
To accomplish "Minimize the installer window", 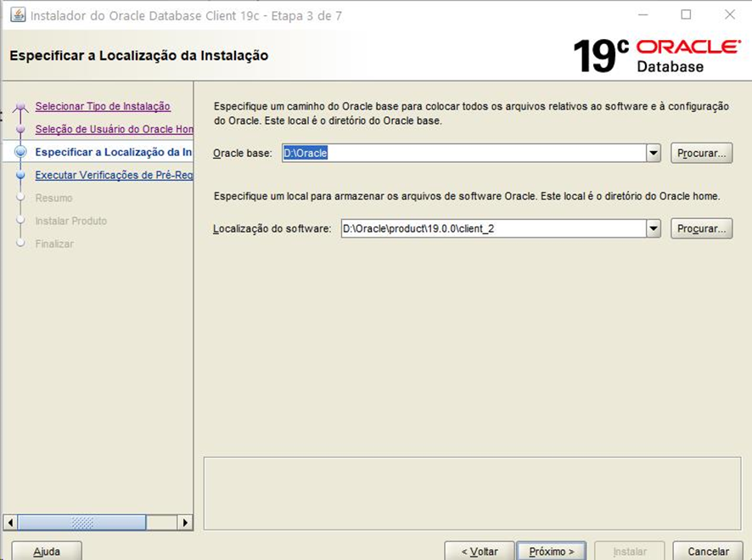I will 643,15.
